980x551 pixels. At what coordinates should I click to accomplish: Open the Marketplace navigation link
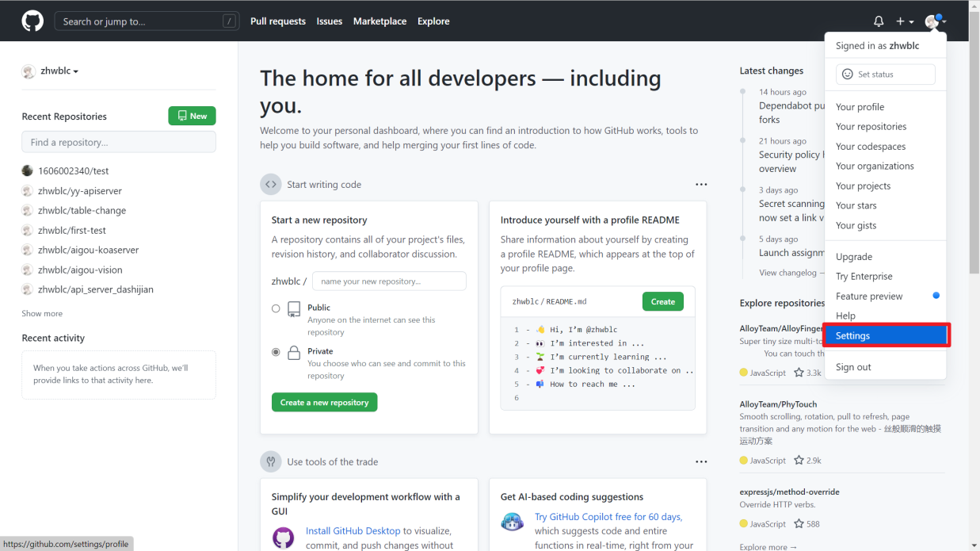pyautogui.click(x=379, y=21)
